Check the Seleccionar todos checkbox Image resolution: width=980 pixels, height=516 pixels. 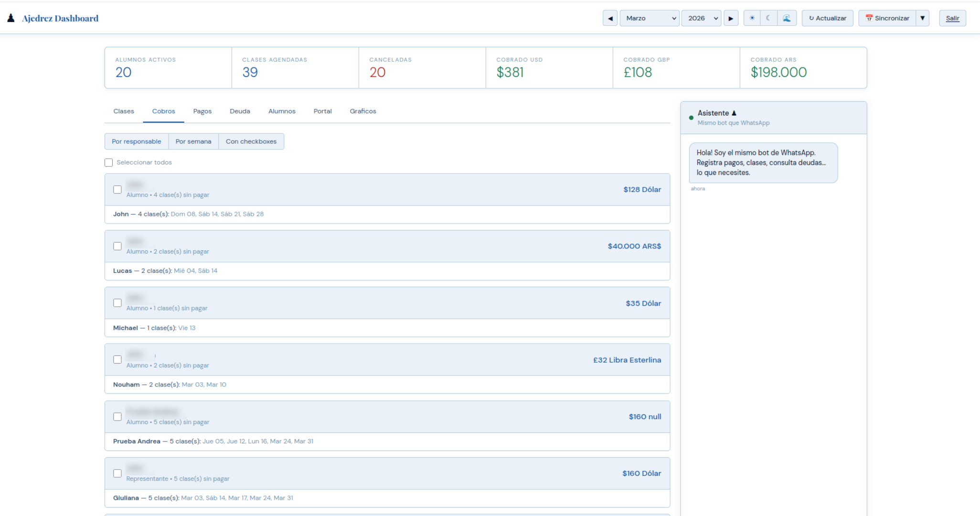point(108,162)
